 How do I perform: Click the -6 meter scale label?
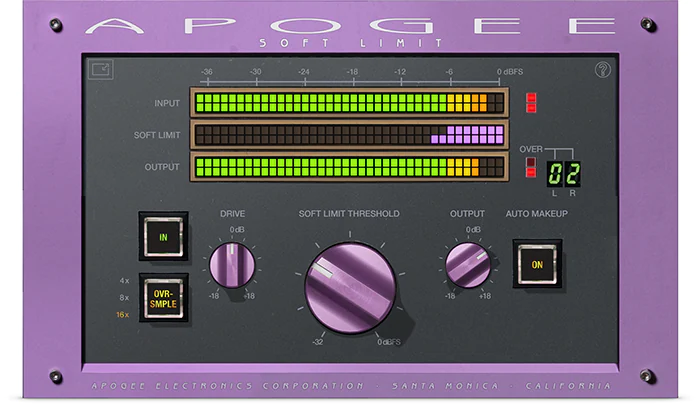pyautogui.click(x=449, y=72)
